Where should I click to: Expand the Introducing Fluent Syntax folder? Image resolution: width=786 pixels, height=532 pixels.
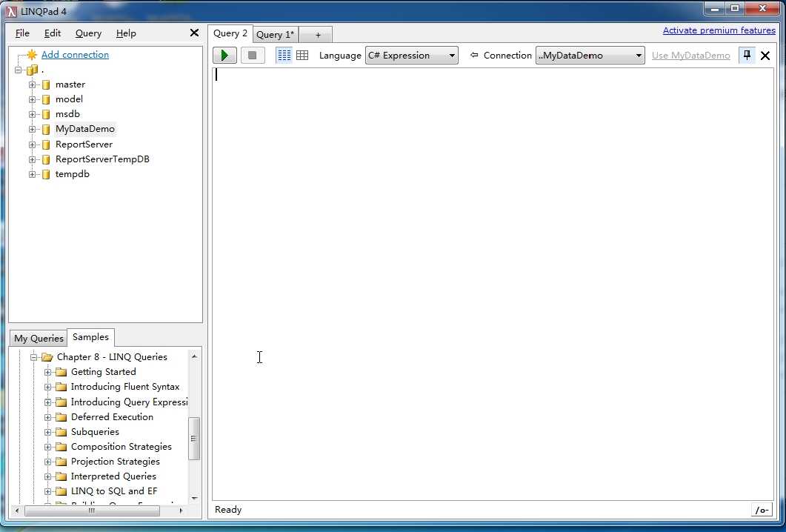(47, 387)
